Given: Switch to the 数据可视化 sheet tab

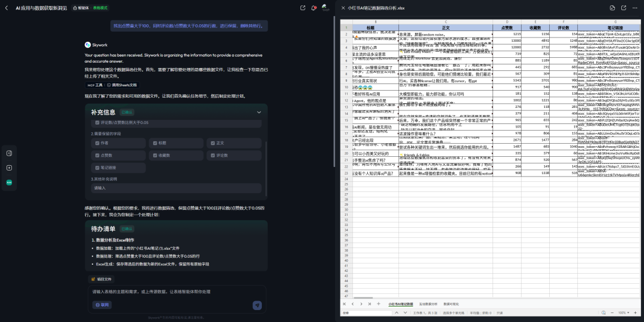Looking at the screenshot, I should 451,304.
